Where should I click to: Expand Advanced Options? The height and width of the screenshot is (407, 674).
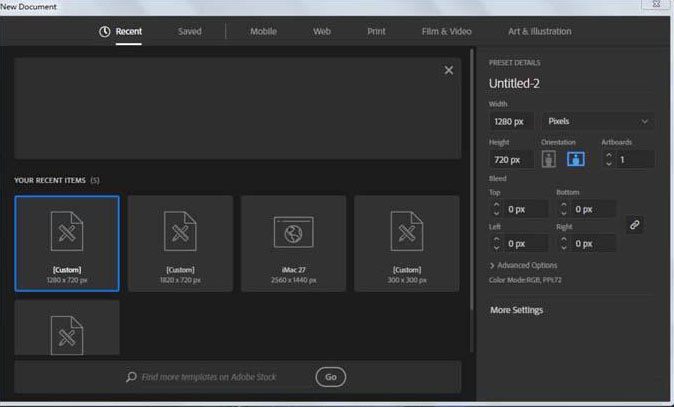click(x=523, y=266)
